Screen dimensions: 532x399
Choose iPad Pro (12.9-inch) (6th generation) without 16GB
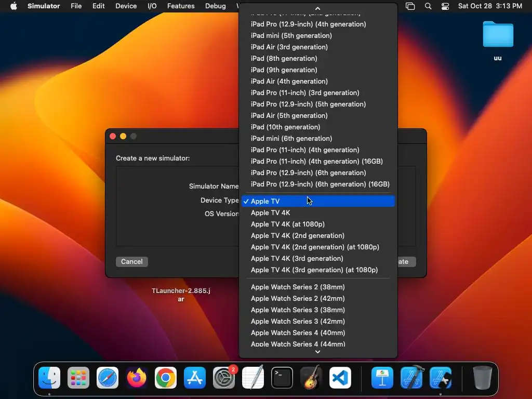tap(318, 172)
